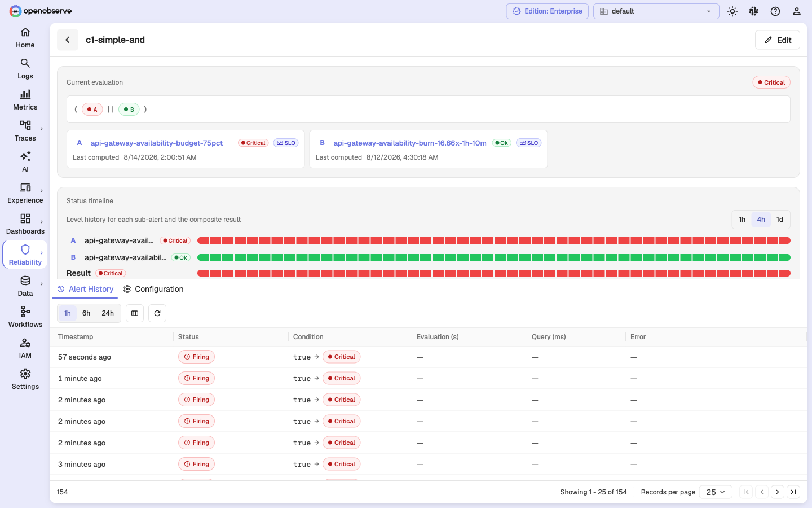This screenshot has width=812, height=508.
Task: Open the Slack community icon
Action: coord(754,11)
